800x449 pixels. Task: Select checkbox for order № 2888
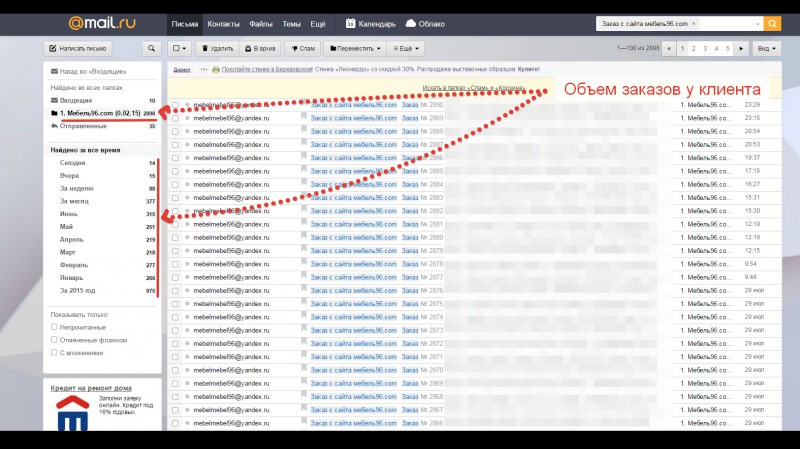[175, 131]
